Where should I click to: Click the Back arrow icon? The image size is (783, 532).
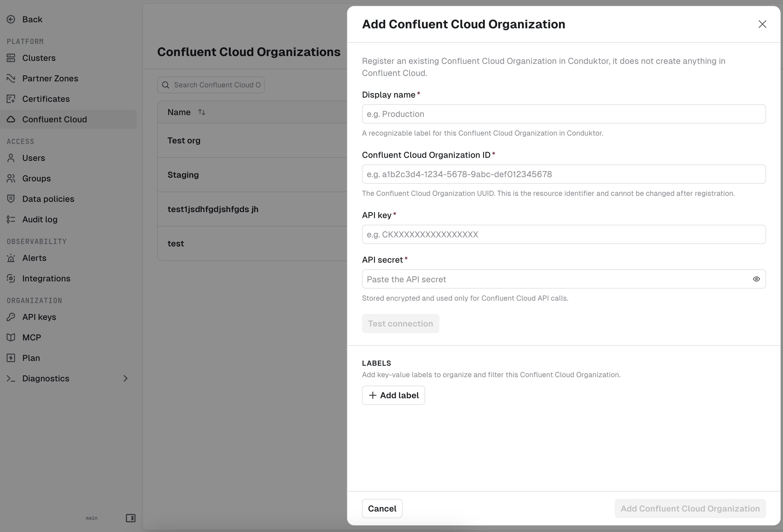pyautogui.click(x=11, y=20)
